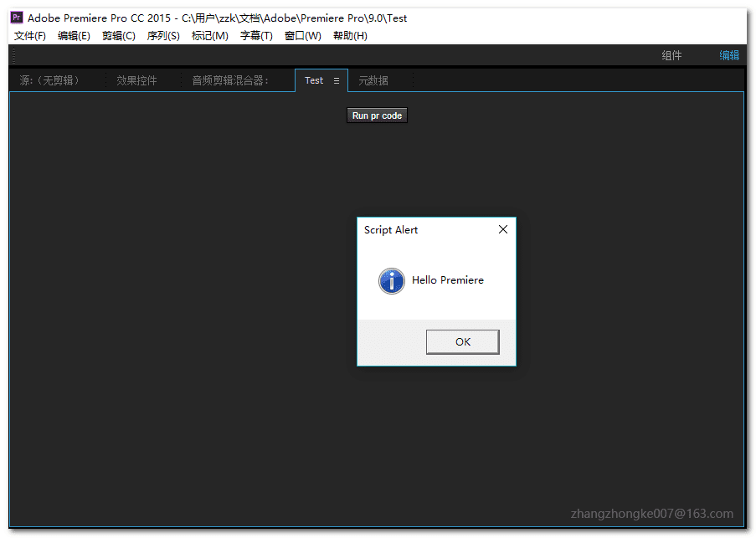Screen dimensions: 756x538
Task: Click the Run pr code button
Action: tap(377, 115)
